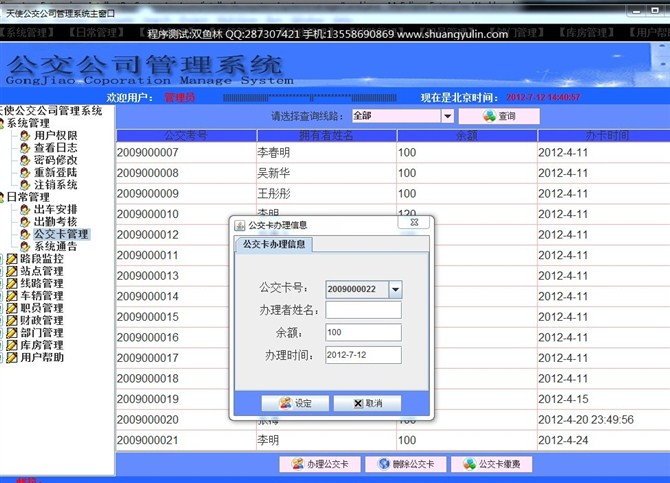Click the name cell 王彤彤
The height and width of the screenshot is (483, 670).
pos(273,194)
